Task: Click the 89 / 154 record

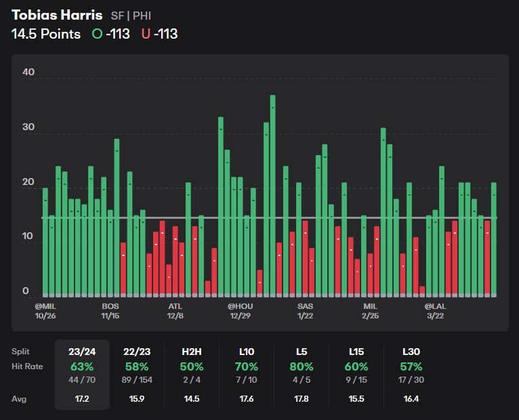Action: 137,380
